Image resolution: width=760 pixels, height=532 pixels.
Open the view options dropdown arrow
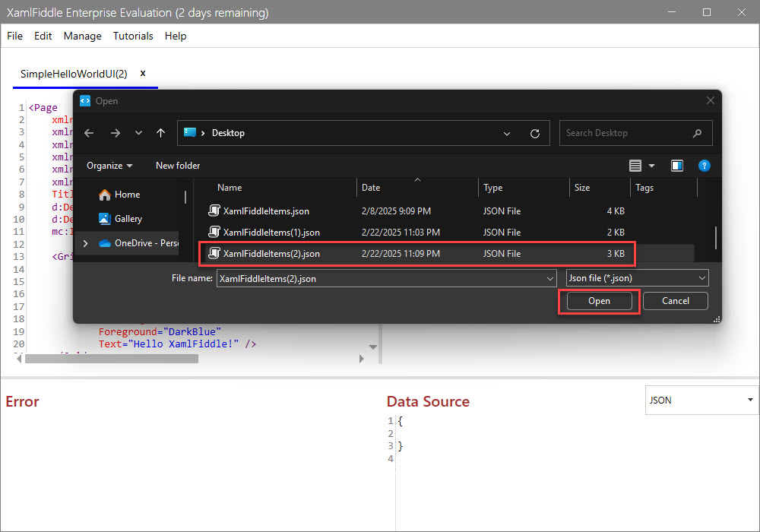[652, 166]
